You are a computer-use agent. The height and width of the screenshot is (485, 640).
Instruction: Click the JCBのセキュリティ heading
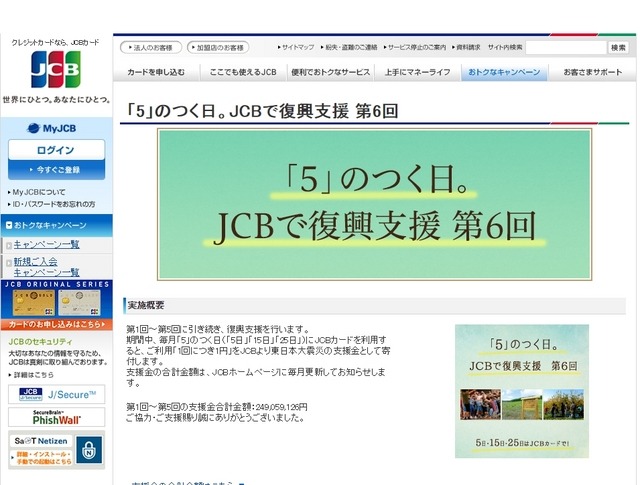40,342
